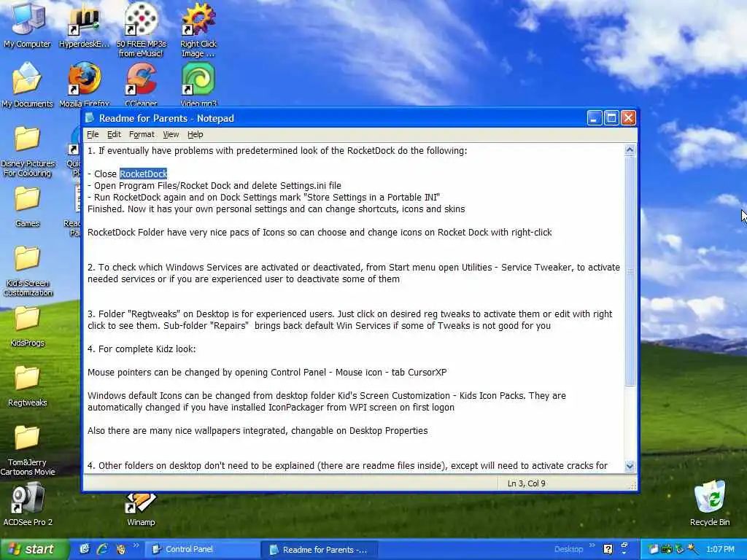
Task: Open the Games desktop folder
Action: 27,206
